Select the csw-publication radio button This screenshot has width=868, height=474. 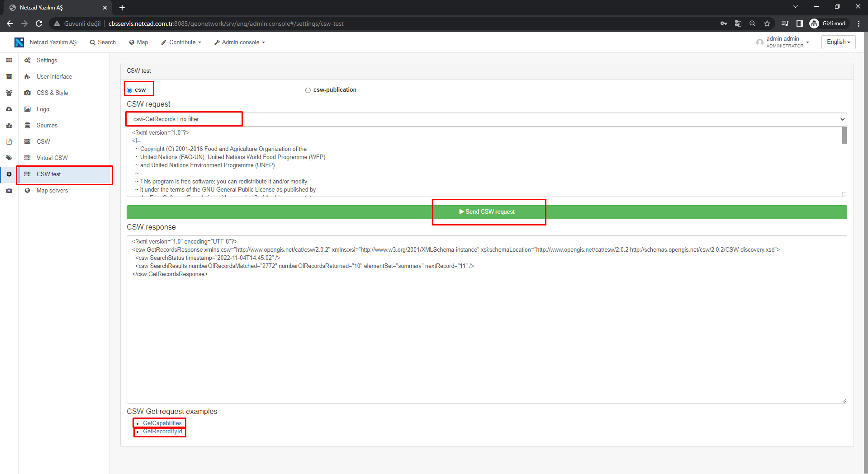[x=308, y=90]
